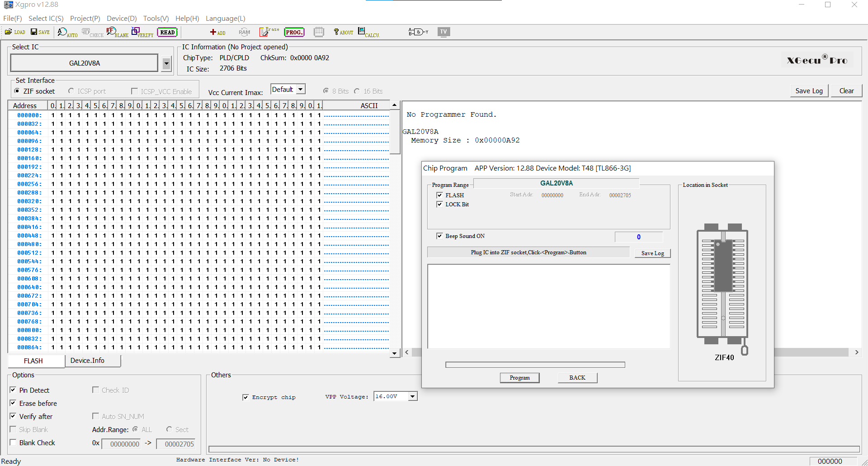Open the VPP Voltage dropdown
The height and width of the screenshot is (466, 868).
click(x=412, y=397)
